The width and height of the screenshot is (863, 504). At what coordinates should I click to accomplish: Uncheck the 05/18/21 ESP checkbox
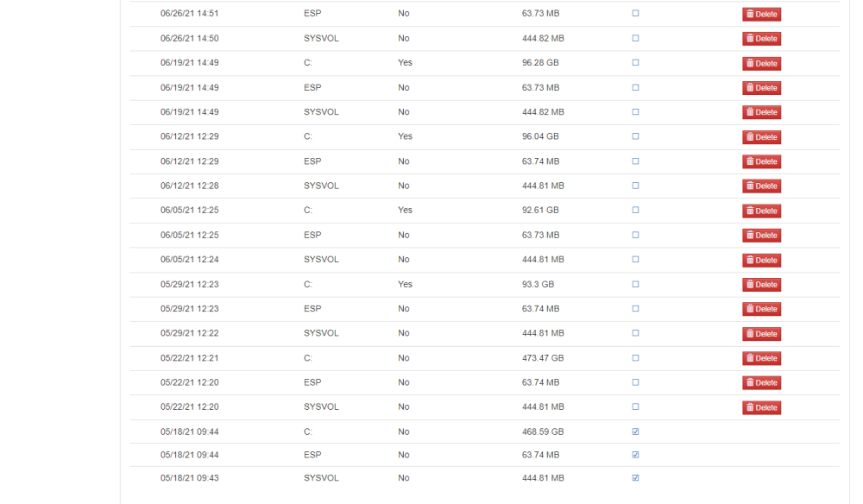pyautogui.click(x=635, y=455)
